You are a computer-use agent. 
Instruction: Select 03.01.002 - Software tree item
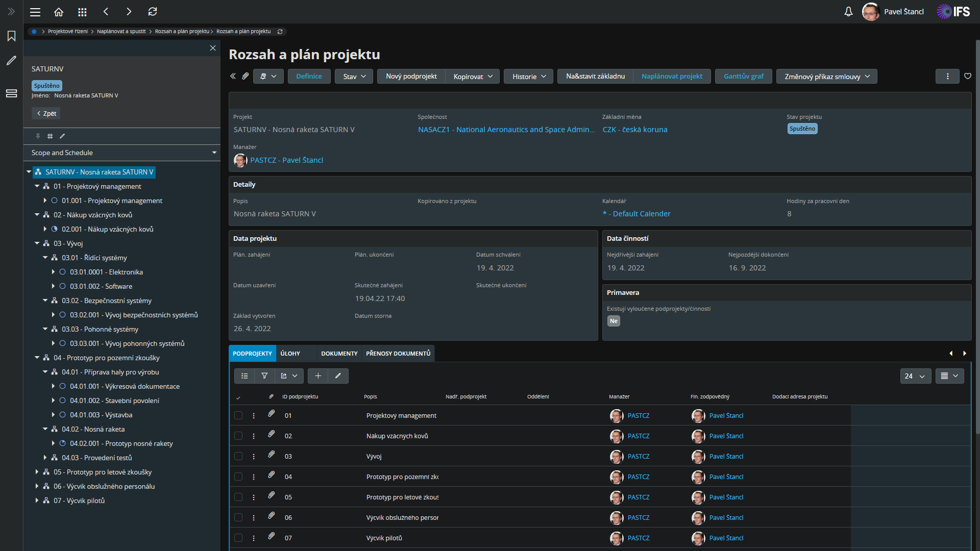coord(101,287)
